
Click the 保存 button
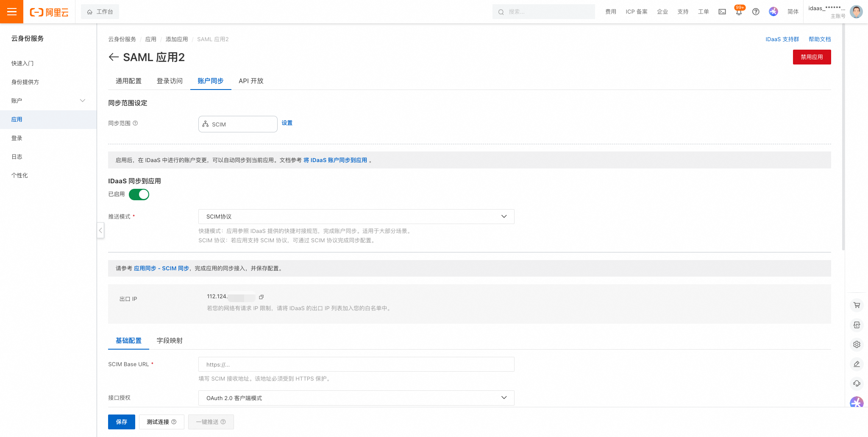click(122, 422)
